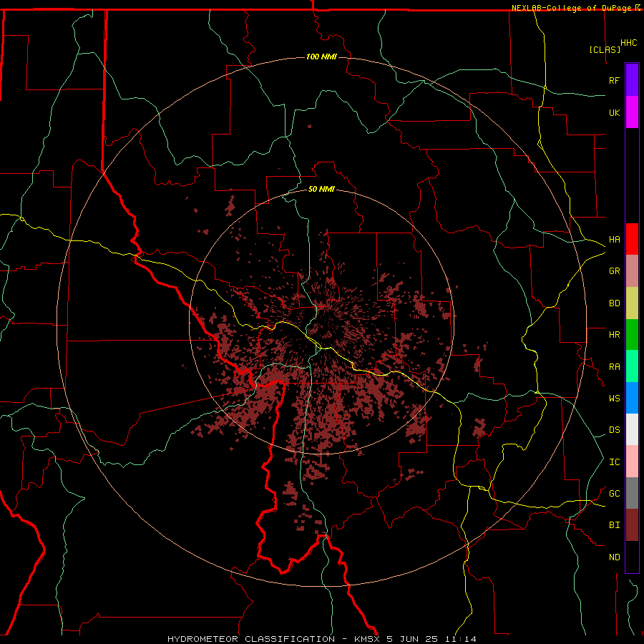The height and width of the screenshot is (644, 644).
Task: Click the red HA color swatch in legend
Action: (x=632, y=239)
